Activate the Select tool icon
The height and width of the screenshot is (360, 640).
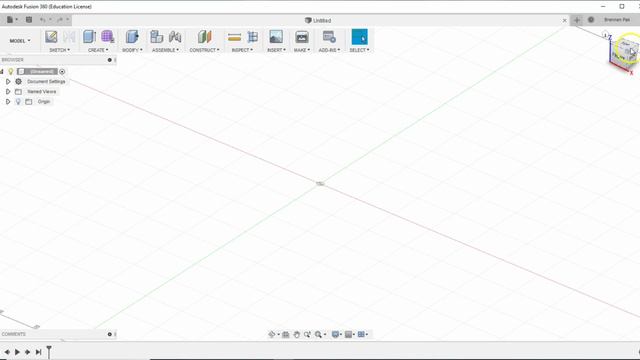[x=360, y=37]
